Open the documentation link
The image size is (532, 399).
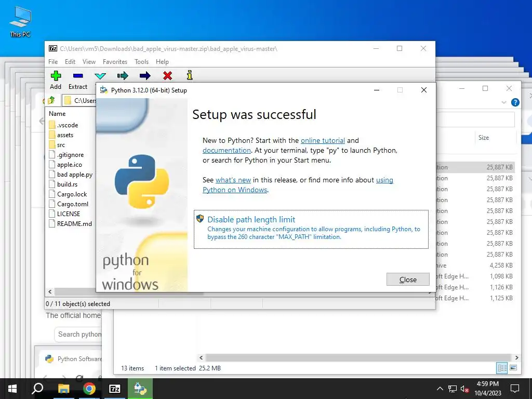[227, 150]
